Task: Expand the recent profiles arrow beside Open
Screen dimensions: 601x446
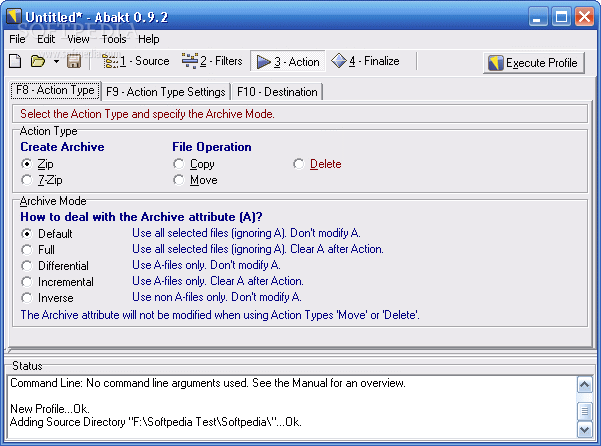Action: tap(56, 61)
